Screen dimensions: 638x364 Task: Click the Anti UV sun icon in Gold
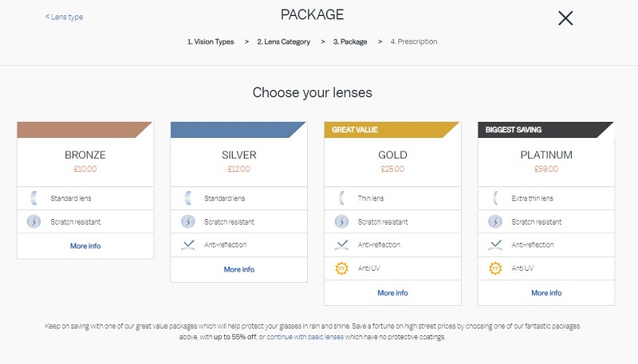[x=341, y=268]
